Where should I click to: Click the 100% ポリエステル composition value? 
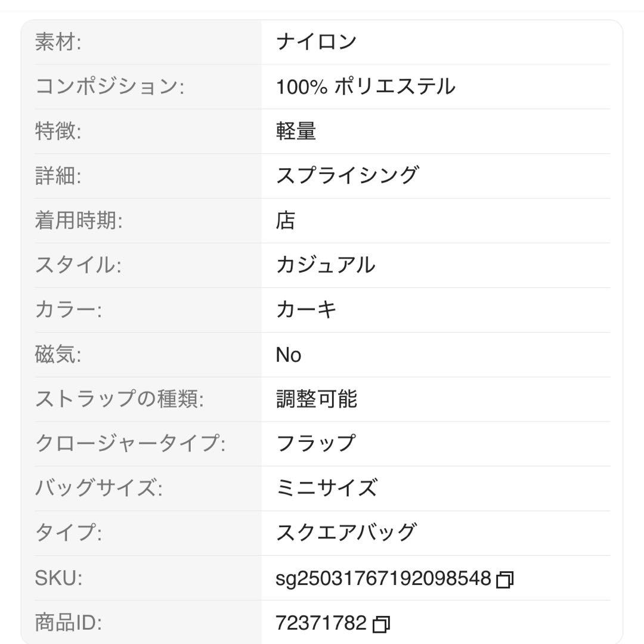tap(366, 86)
